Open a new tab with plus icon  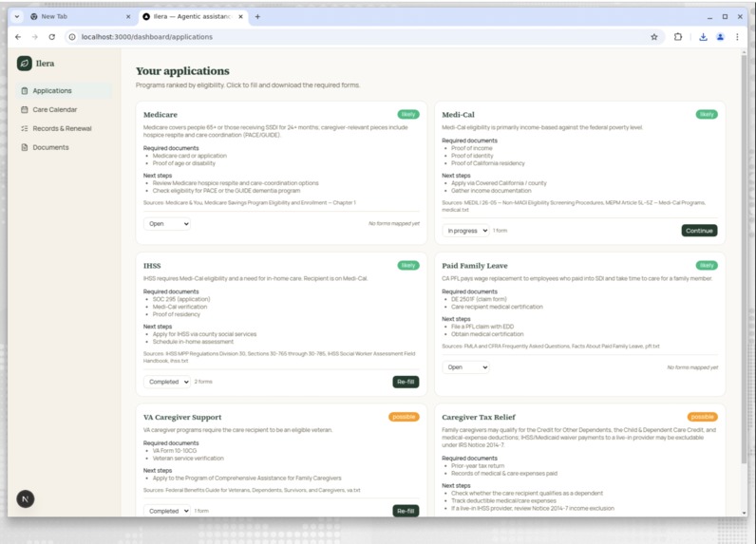(x=257, y=16)
